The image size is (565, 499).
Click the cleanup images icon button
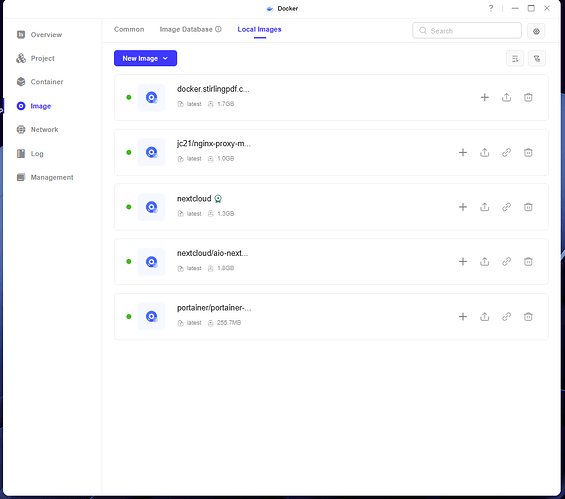pyautogui.click(x=537, y=58)
